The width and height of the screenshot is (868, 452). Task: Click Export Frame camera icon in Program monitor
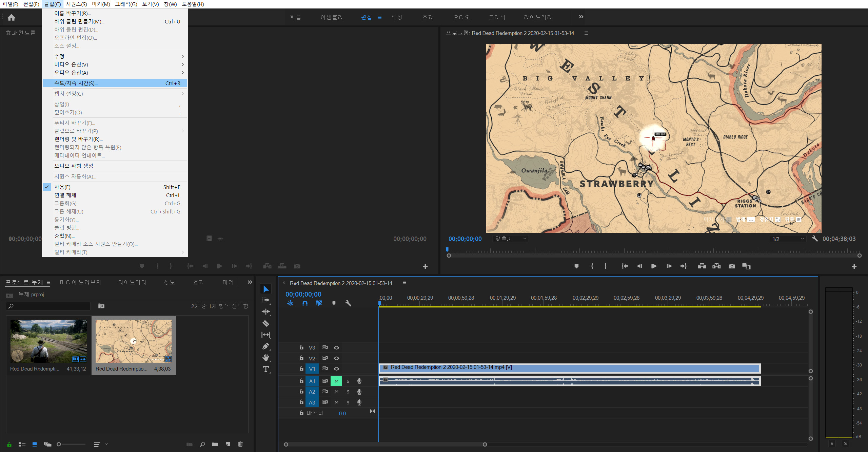(x=732, y=266)
